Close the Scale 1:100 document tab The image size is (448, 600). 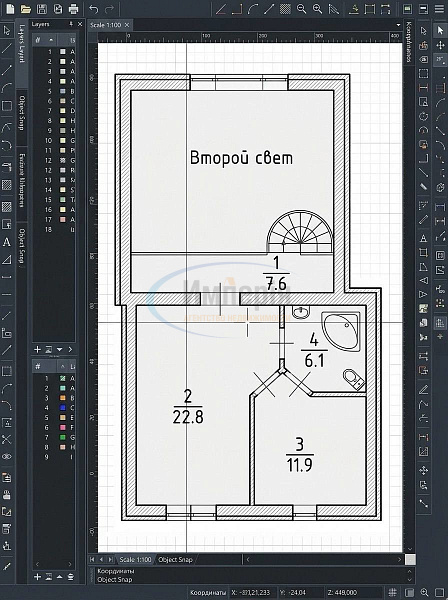coord(127,25)
